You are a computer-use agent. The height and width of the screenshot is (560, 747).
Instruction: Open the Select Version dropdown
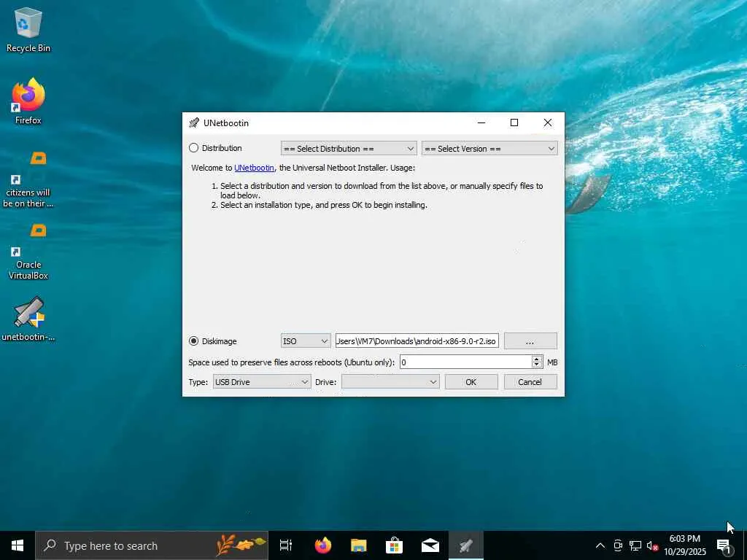[489, 149]
